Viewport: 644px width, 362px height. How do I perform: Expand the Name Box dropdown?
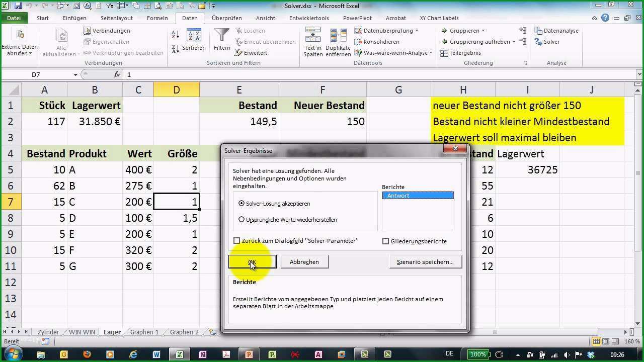pyautogui.click(x=75, y=74)
